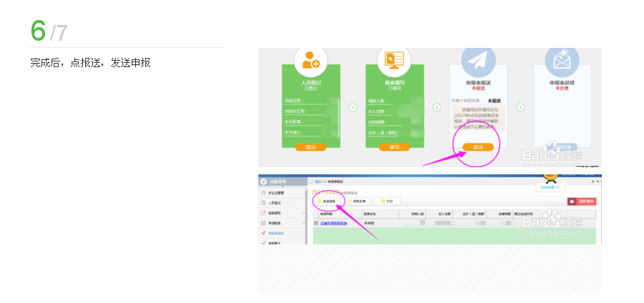Screen dimensions: 644x303
Task: Click the home icon in breadcrumb
Action: click(311, 182)
